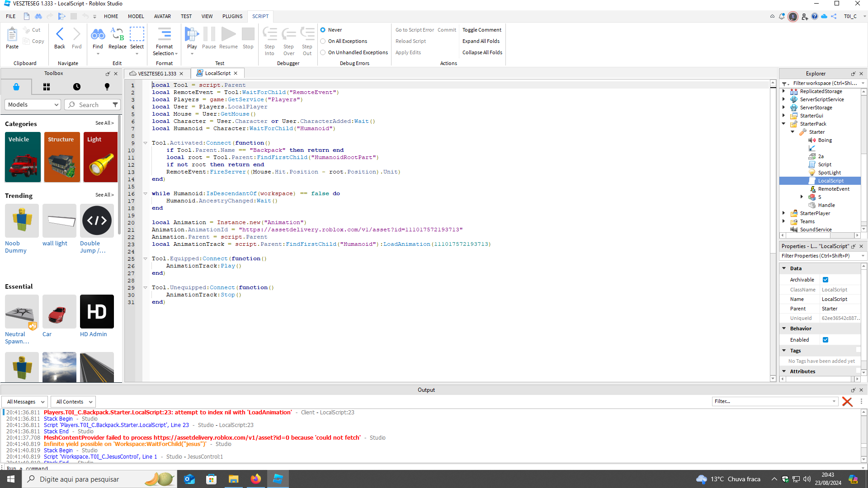
Task: Expand the StarterPlayer tree node
Action: tap(784, 213)
